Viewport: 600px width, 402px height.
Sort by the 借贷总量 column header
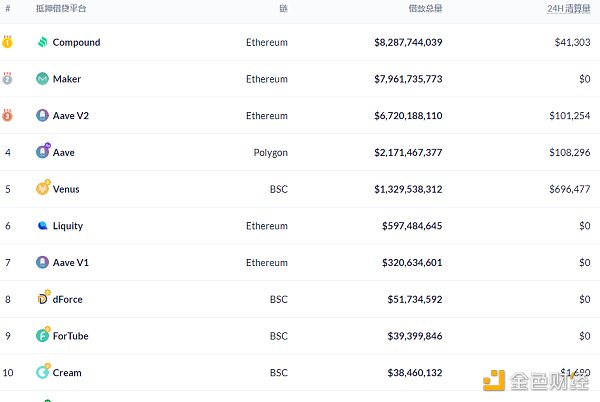(x=426, y=8)
